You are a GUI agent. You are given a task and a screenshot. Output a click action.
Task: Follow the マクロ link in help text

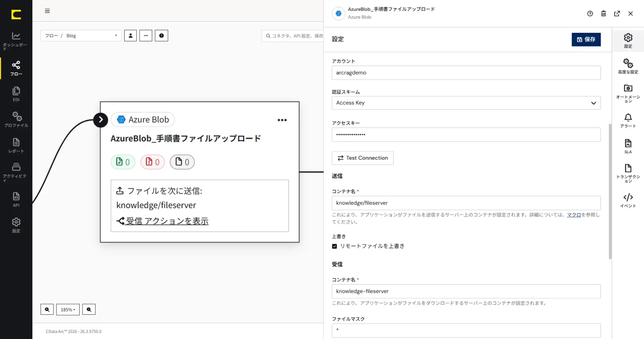click(x=574, y=215)
